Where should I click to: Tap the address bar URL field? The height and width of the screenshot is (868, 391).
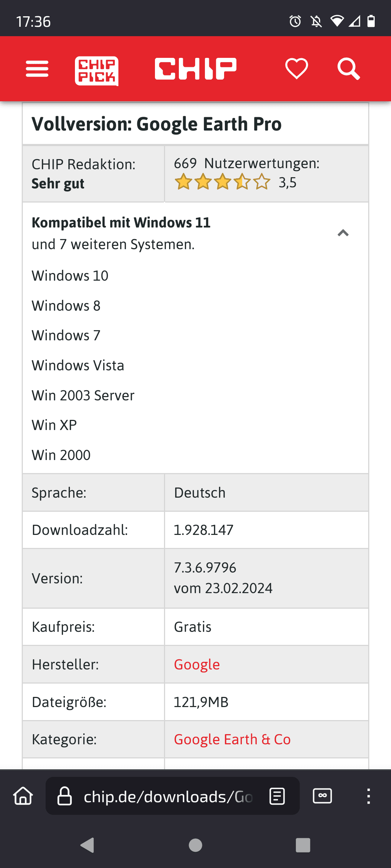(x=168, y=796)
